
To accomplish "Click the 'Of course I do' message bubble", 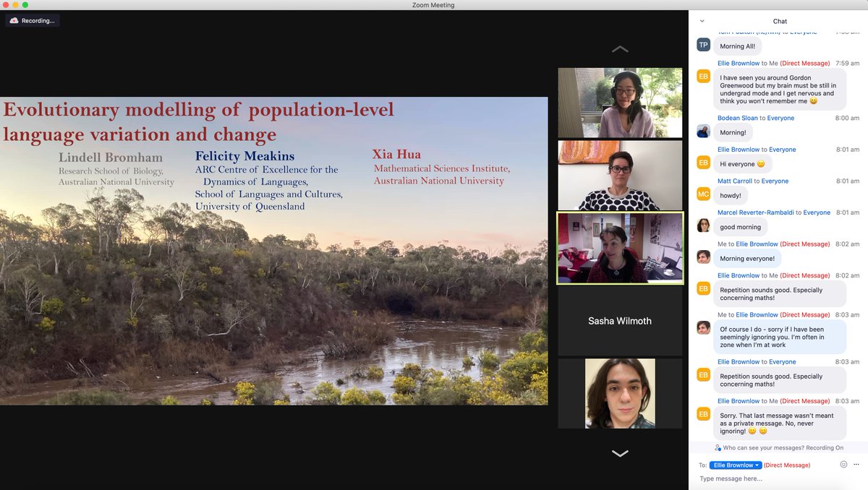I will coord(780,338).
